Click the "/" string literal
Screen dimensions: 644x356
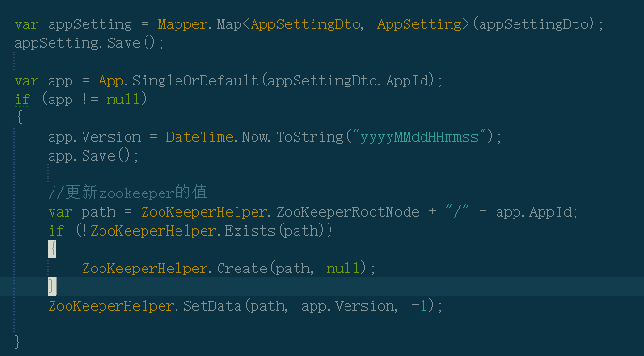click(x=457, y=212)
